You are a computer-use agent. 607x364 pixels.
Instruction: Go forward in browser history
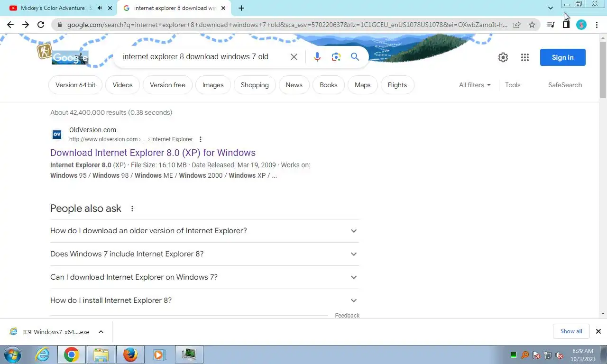(x=26, y=25)
